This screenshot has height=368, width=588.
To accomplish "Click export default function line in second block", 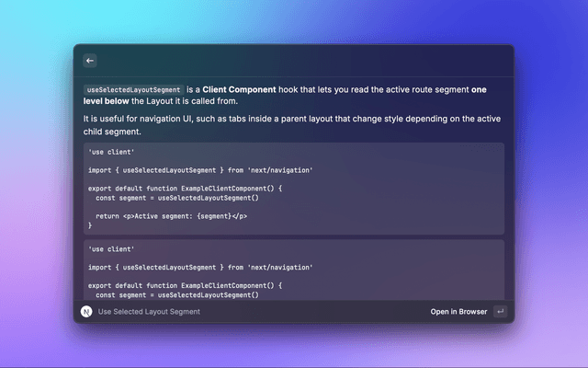I will (186, 286).
